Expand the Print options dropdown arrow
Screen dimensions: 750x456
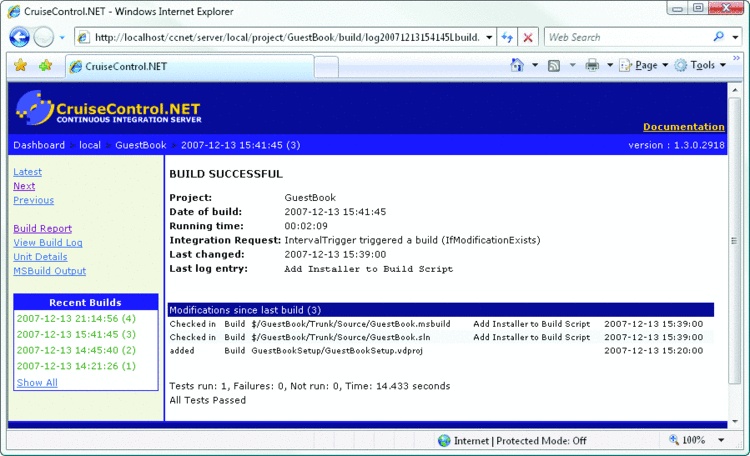click(610, 65)
